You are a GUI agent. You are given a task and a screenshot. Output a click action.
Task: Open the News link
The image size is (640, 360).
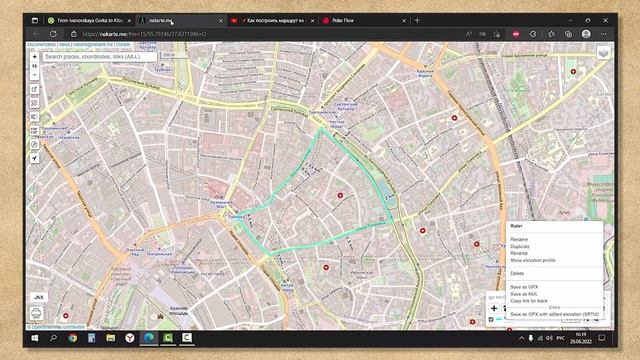click(64, 44)
